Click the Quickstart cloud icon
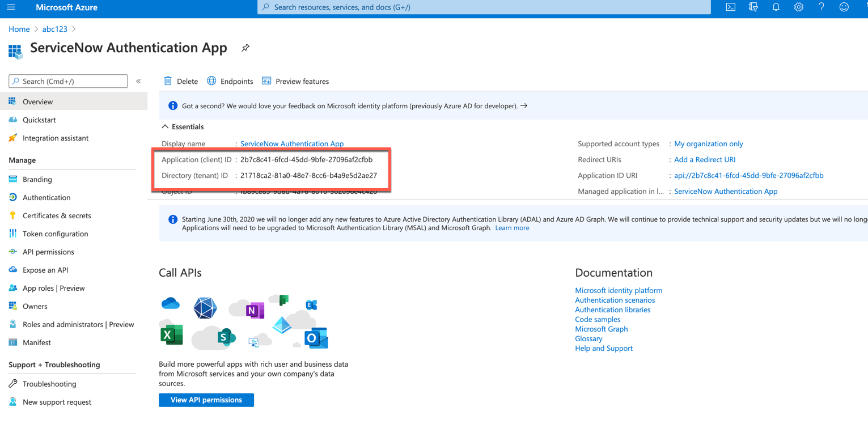868x424 pixels. point(12,120)
